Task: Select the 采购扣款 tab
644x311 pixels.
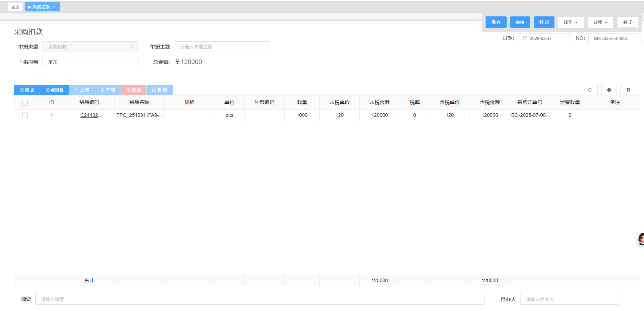Action: (x=41, y=7)
